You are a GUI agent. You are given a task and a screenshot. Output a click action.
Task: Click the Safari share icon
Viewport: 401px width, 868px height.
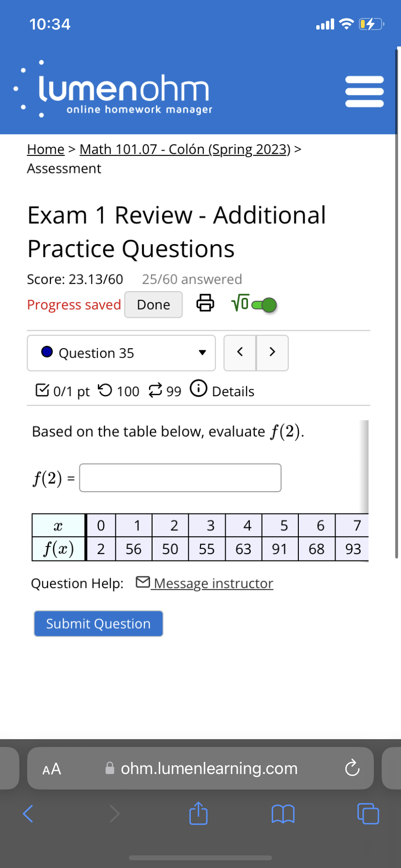pyautogui.click(x=198, y=814)
